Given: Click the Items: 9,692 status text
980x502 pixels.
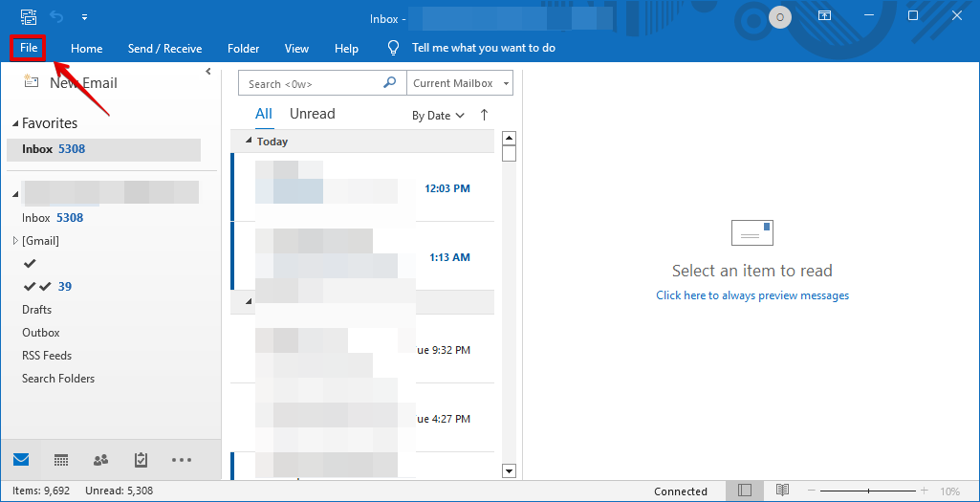Looking at the screenshot, I should tap(42, 491).
